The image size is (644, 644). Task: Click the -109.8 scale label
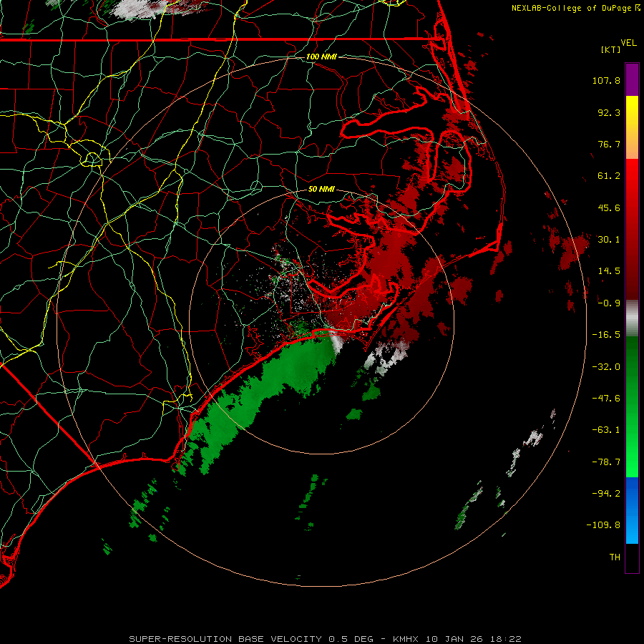pos(603,525)
